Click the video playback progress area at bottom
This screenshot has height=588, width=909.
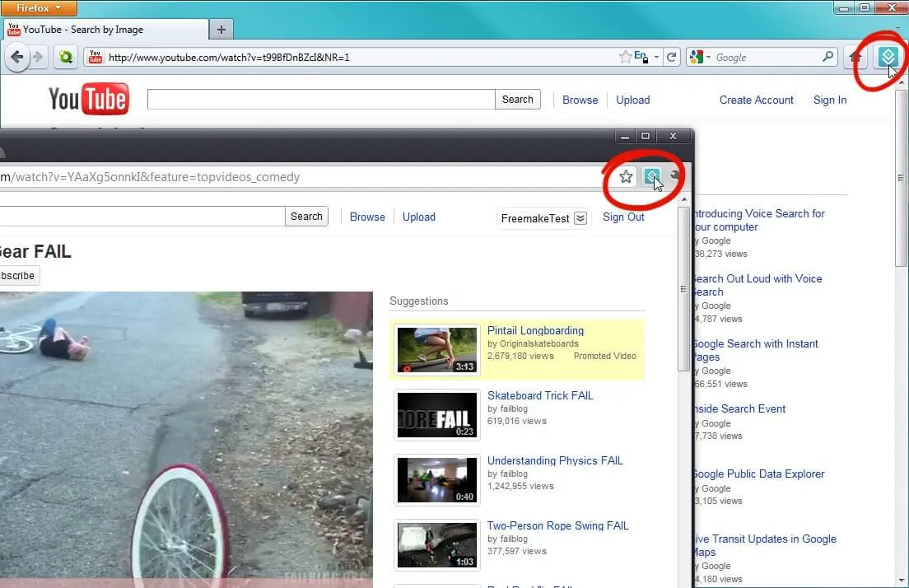click(x=185, y=582)
